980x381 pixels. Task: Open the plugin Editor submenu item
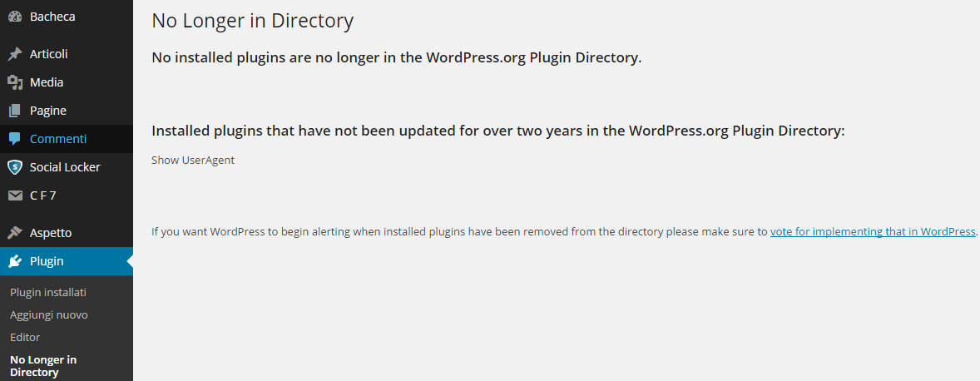pos(25,337)
